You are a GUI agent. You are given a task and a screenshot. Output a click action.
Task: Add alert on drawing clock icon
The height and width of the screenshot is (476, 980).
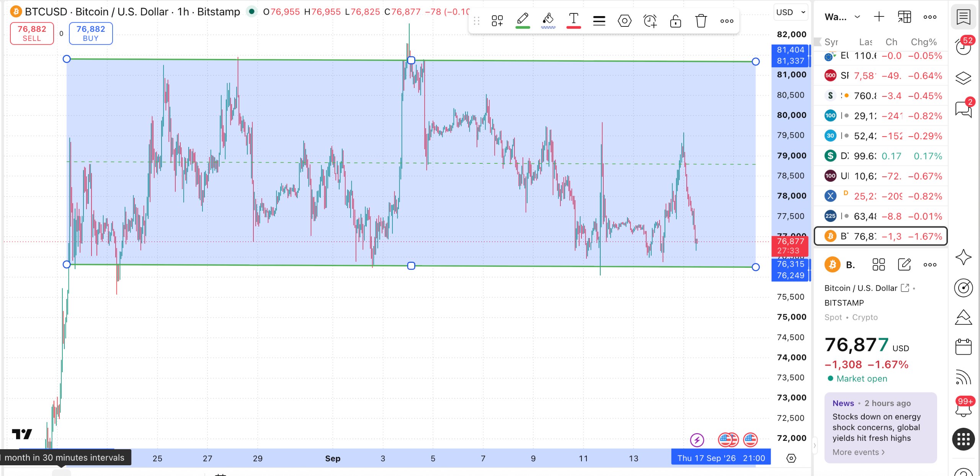(650, 21)
